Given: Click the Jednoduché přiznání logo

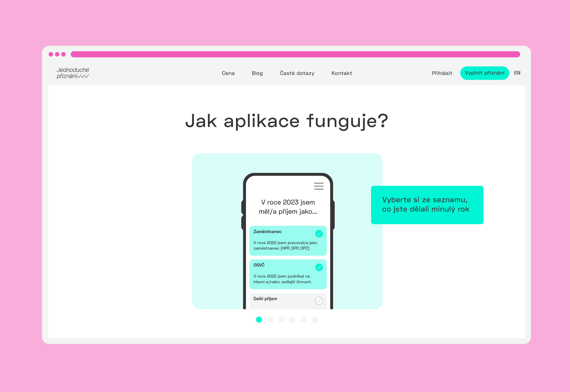Looking at the screenshot, I should tap(73, 73).
